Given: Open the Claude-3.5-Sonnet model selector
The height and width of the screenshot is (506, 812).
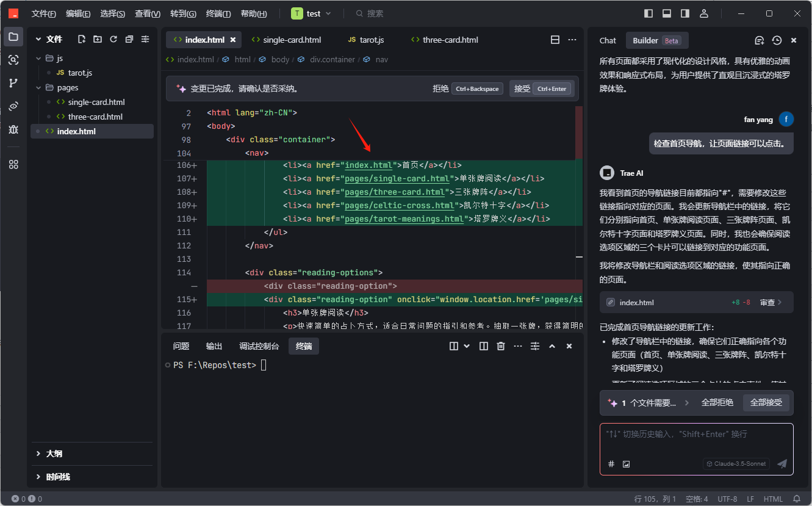Looking at the screenshot, I should click(736, 464).
